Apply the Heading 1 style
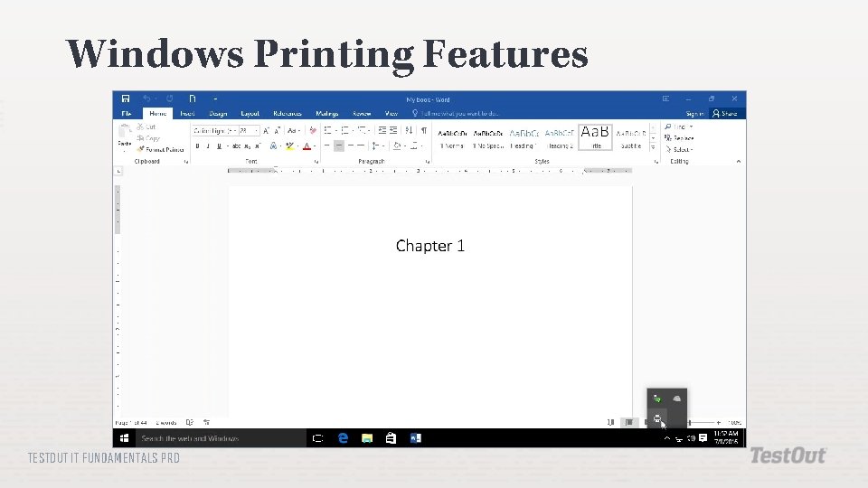Image resolution: width=868 pixels, height=488 pixels. click(x=524, y=138)
